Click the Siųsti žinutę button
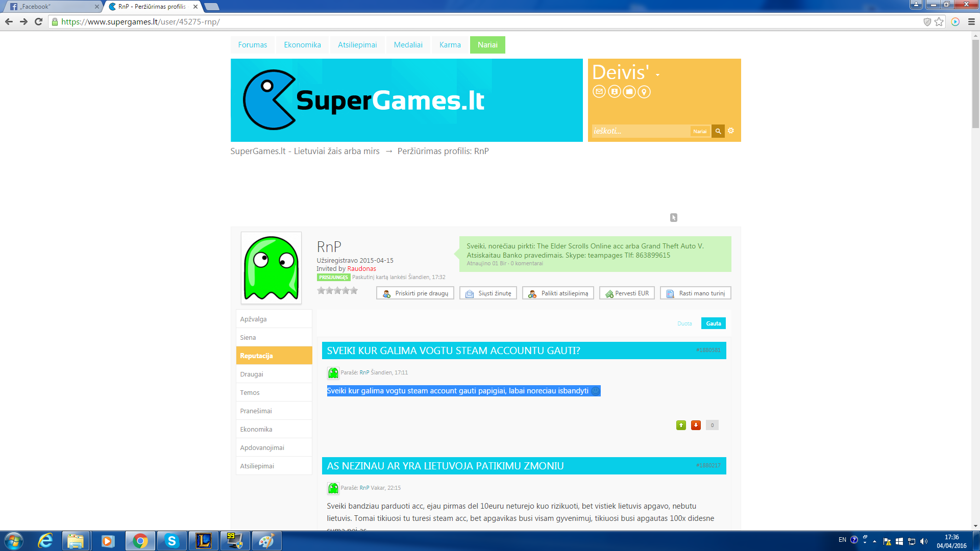 tap(488, 293)
